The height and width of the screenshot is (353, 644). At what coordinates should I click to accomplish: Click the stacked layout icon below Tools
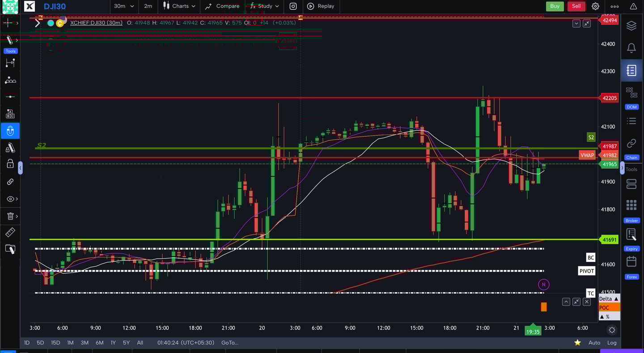pyautogui.click(x=631, y=184)
